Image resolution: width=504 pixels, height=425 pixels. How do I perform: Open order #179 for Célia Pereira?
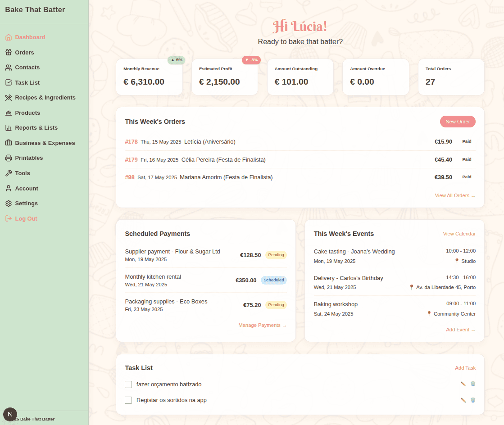pos(131,159)
